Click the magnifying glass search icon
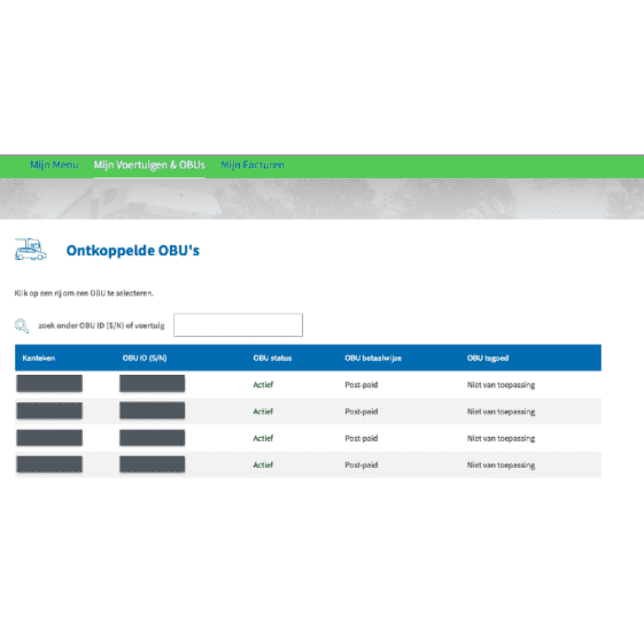 (22, 326)
